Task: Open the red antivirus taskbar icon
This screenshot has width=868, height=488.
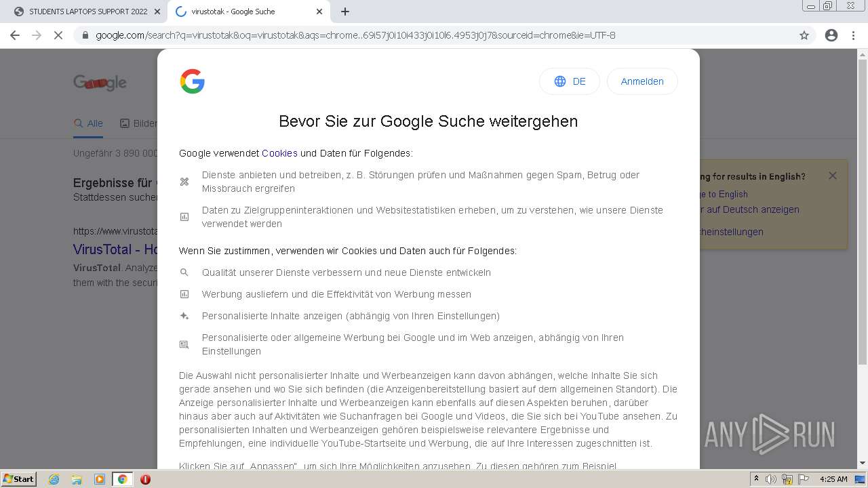Action: tap(145, 479)
